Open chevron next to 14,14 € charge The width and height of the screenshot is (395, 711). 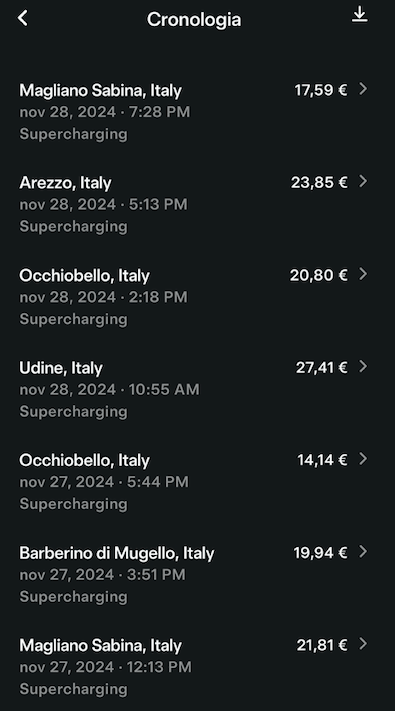pos(363,459)
